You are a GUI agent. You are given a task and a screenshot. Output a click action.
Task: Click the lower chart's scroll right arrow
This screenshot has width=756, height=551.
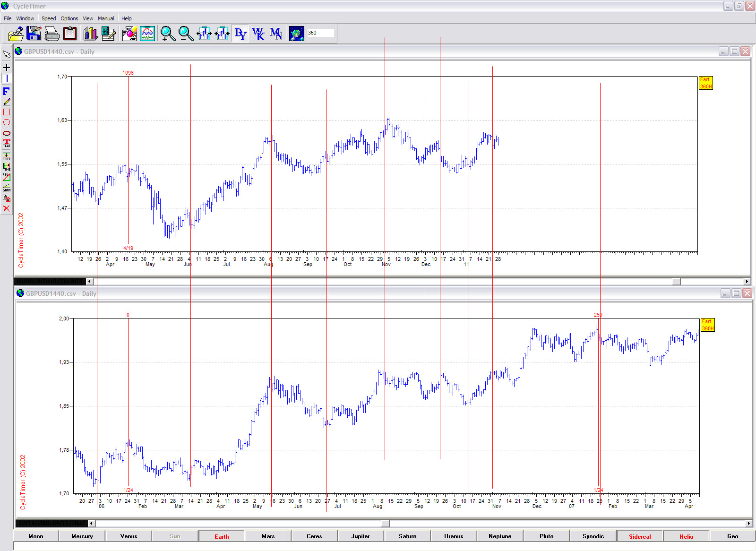(x=748, y=524)
